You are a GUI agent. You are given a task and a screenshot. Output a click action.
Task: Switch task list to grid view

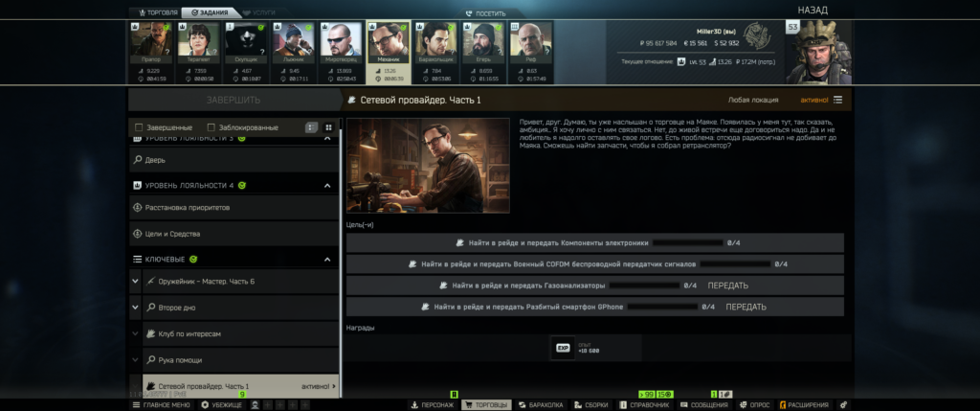(329, 127)
